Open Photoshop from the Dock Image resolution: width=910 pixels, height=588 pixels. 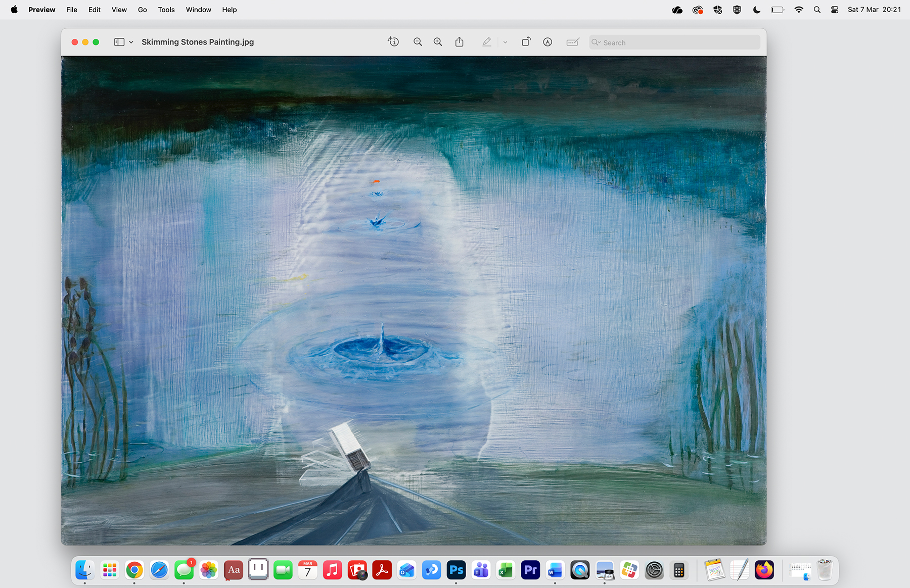click(x=456, y=570)
